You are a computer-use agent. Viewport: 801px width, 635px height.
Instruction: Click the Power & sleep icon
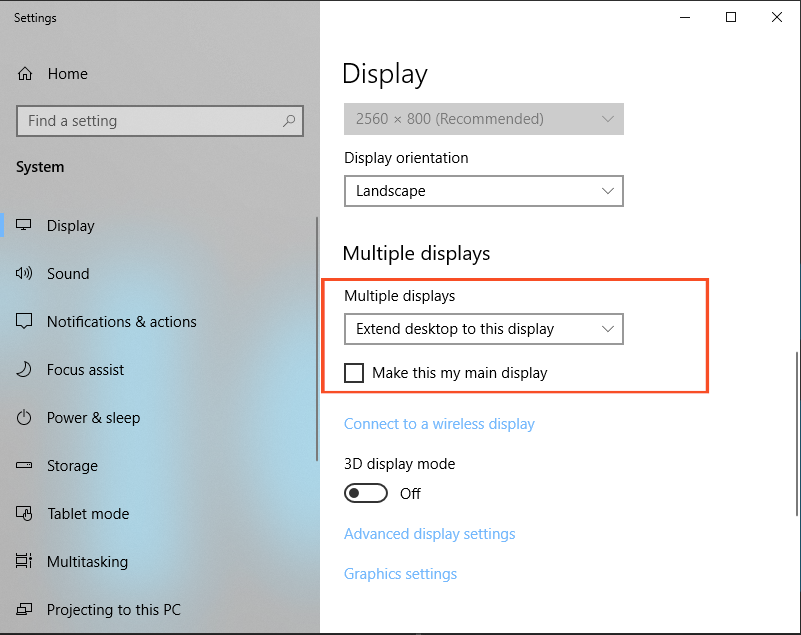point(25,418)
